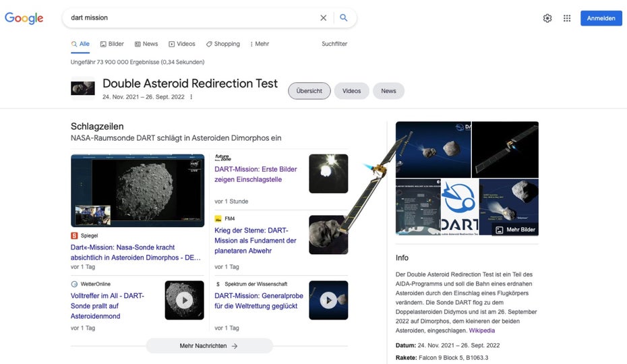Switch to the Shopping tab

coord(223,44)
